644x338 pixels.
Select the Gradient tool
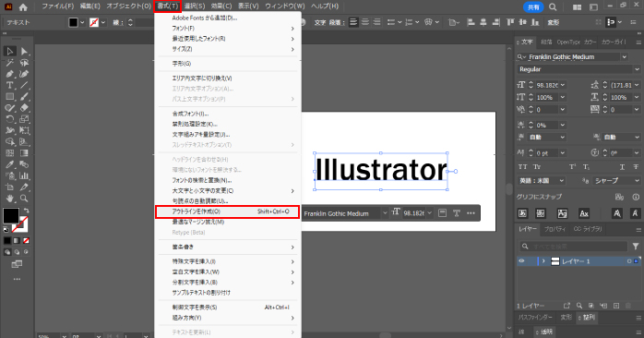tap(24, 153)
